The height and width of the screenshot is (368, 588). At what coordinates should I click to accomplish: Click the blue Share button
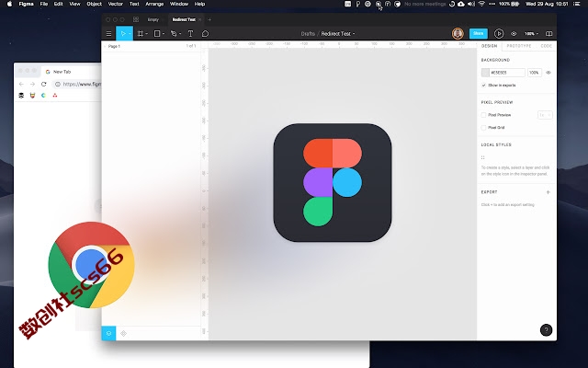479,33
